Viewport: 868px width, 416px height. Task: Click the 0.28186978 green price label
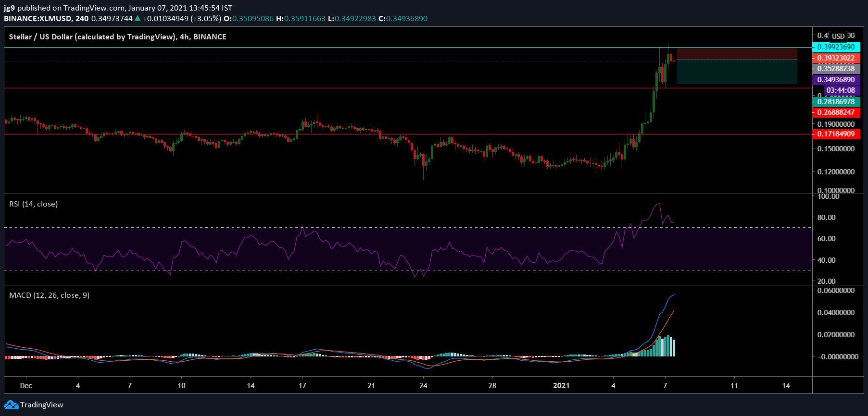[836, 102]
